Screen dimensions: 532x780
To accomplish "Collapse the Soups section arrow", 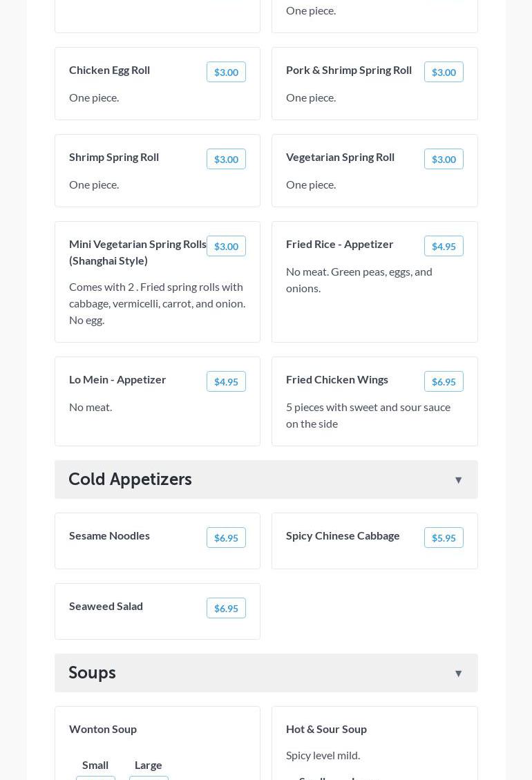I will [458, 674].
